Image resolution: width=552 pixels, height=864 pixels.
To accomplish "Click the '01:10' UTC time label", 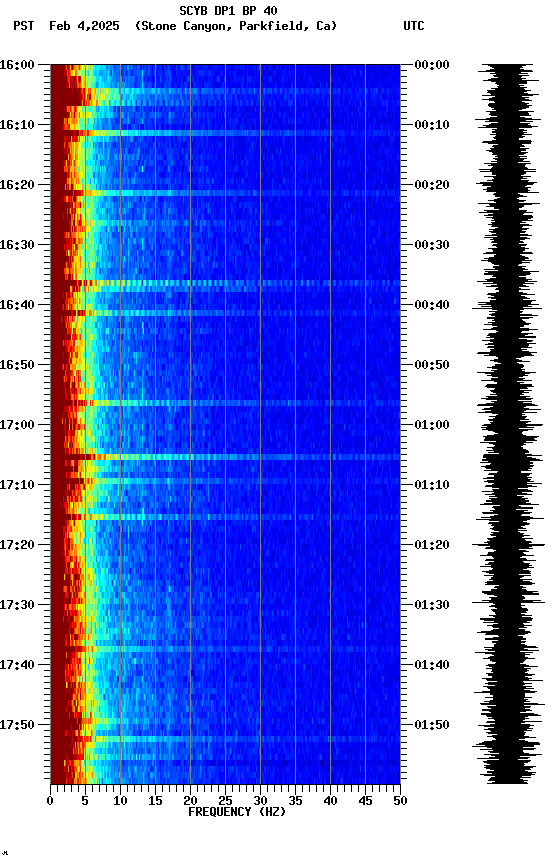I will tap(432, 485).
